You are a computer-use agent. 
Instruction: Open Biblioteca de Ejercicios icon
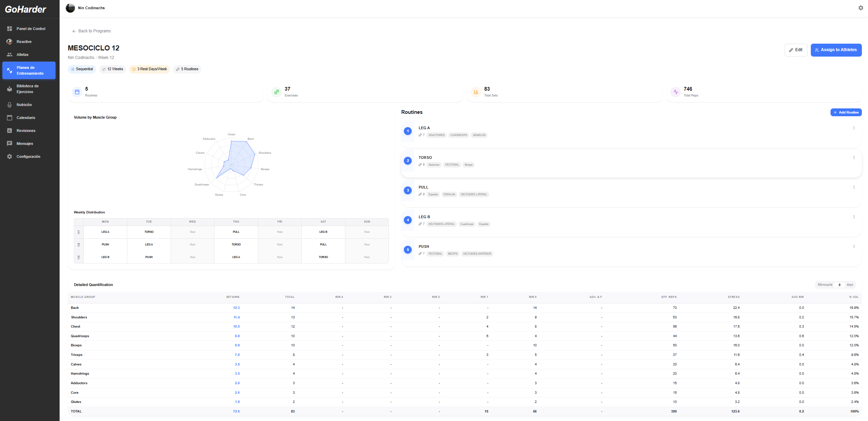point(10,89)
